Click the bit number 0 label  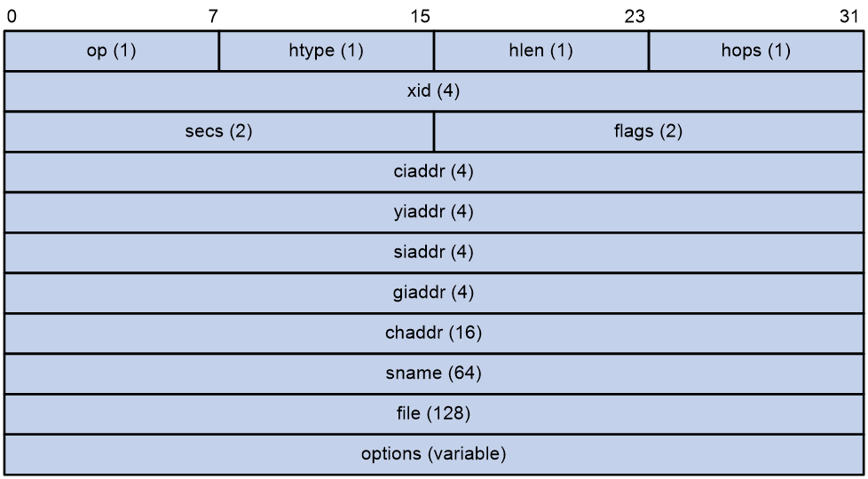click(x=11, y=17)
